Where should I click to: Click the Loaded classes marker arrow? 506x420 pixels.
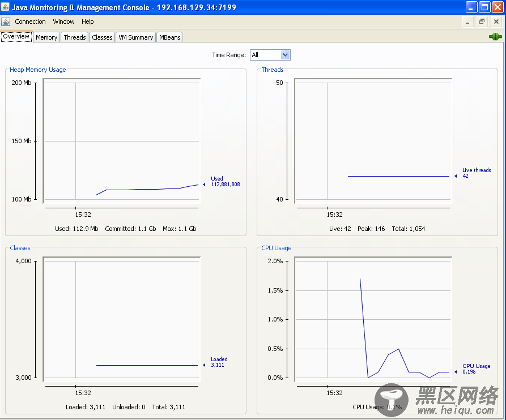[204, 365]
